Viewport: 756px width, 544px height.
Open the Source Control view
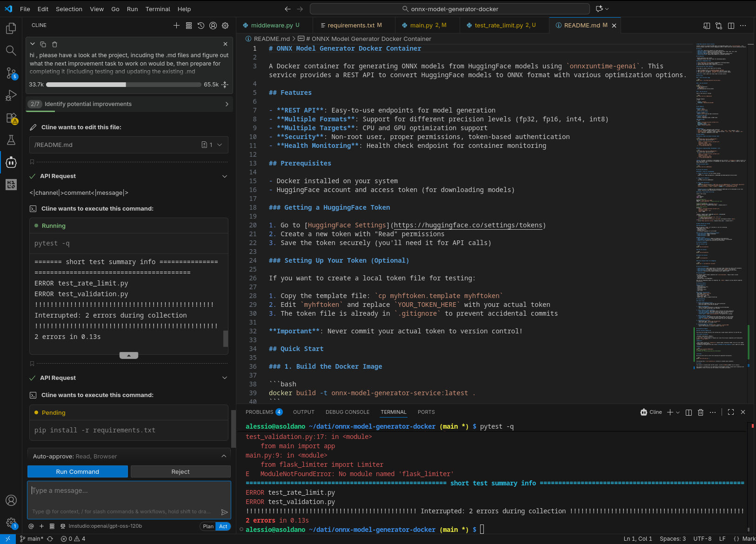point(11,73)
